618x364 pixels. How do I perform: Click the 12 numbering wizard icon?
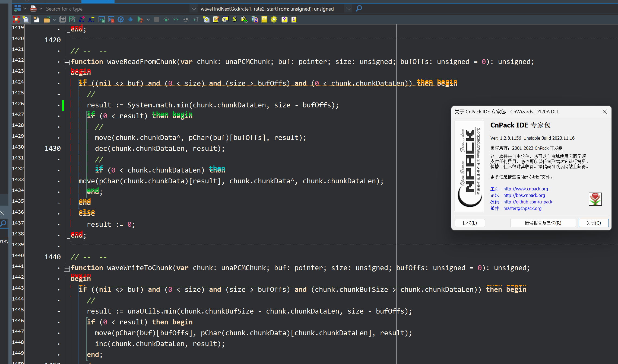(x=255, y=19)
